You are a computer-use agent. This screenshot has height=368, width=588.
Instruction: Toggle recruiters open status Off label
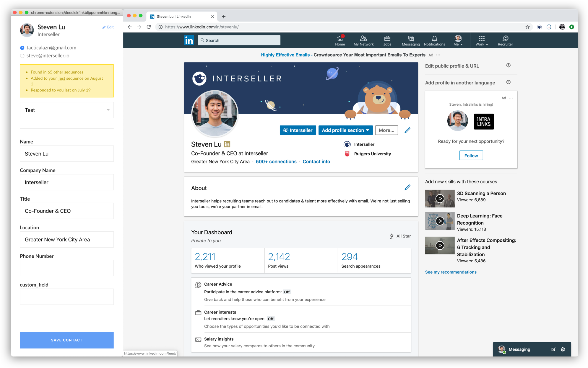271,319
